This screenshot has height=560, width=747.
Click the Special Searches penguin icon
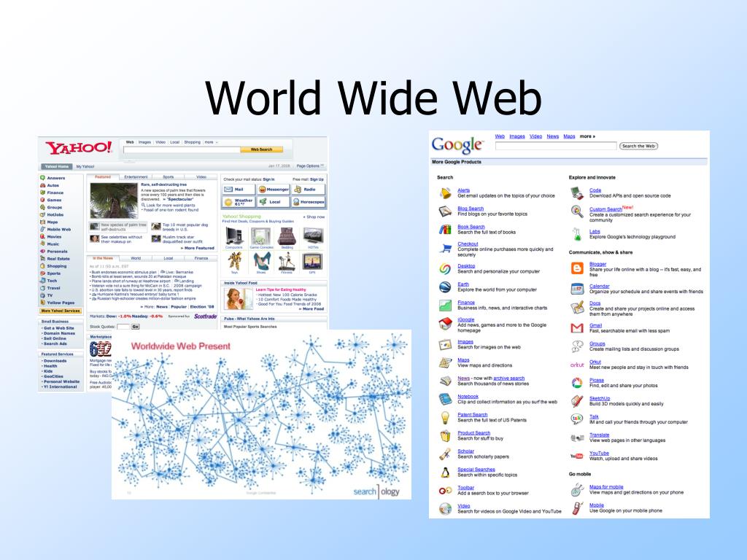[x=445, y=472]
